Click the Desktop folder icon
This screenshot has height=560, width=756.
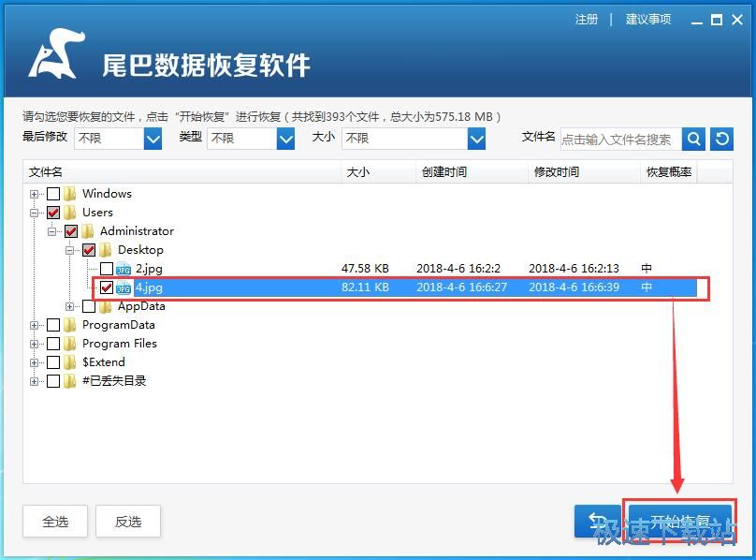coord(106,250)
